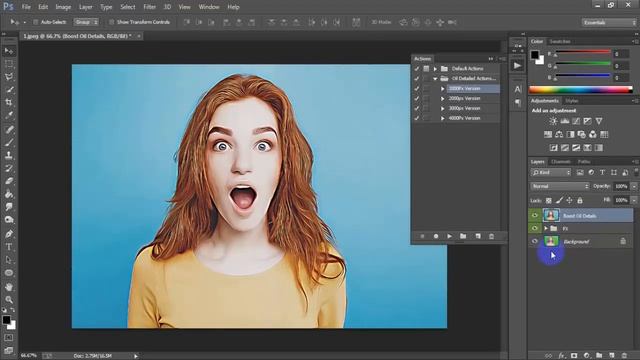The height and width of the screenshot is (360, 640).
Task: Select the Move tool in the toolbox
Action: click(x=9, y=51)
